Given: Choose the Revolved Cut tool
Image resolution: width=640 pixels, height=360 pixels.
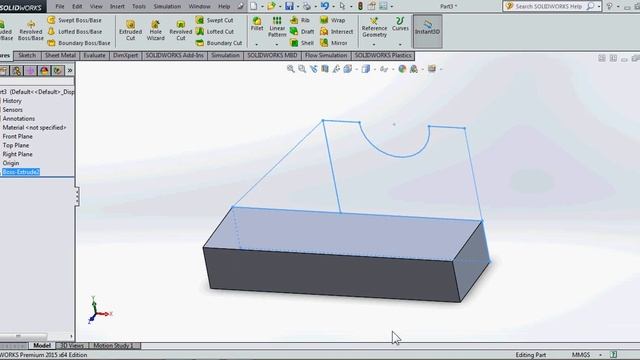Looking at the screenshot, I should tap(180, 30).
